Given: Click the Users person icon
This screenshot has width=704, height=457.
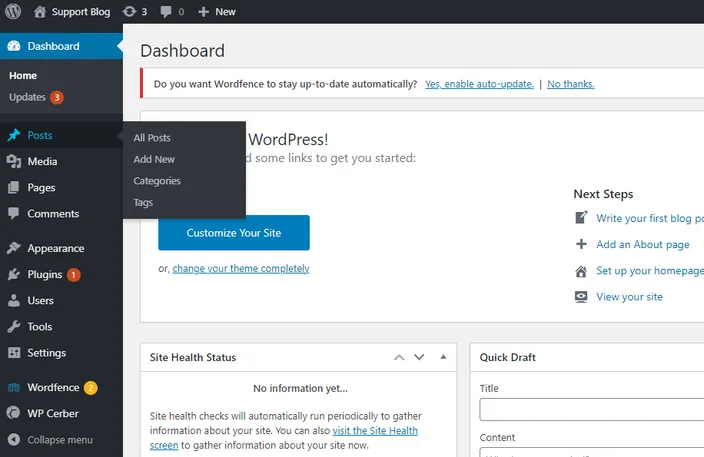Looking at the screenshot, I should [x=14, y=300].
